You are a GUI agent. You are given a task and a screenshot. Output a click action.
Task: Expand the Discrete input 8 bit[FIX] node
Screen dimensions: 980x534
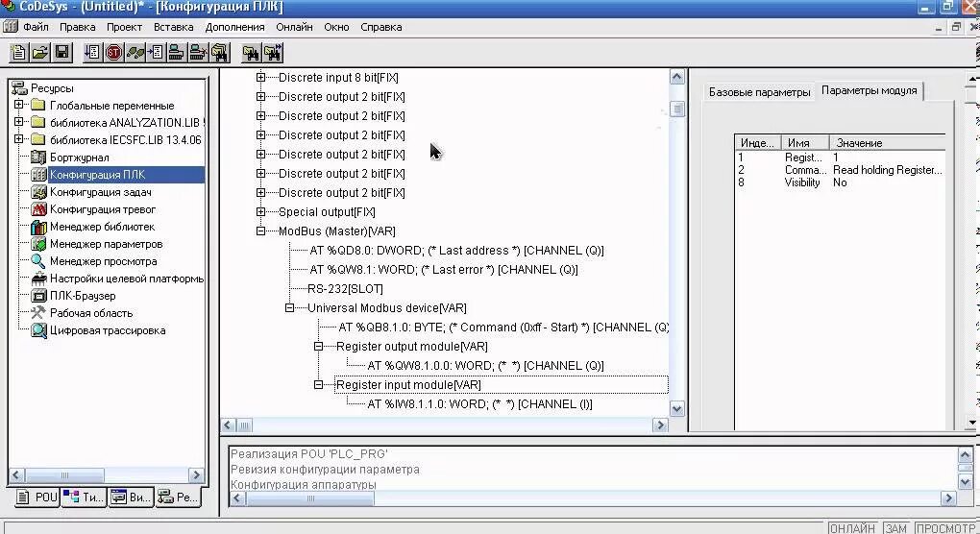260,78
